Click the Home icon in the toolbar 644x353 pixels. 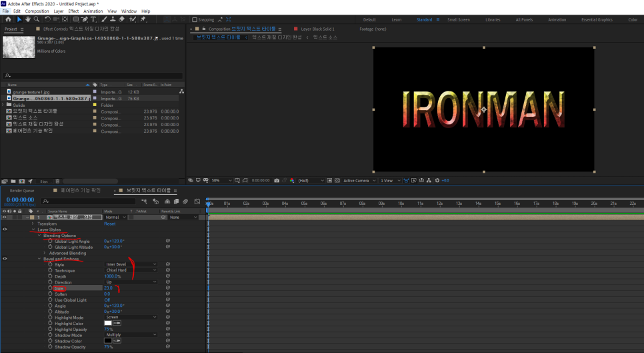(x=8, y=19)
